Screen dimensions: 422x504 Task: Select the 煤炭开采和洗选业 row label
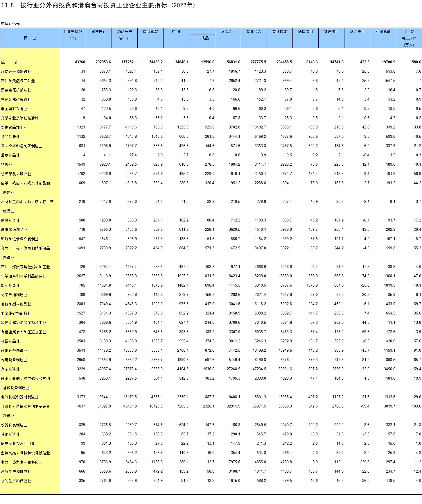[16, 72]
